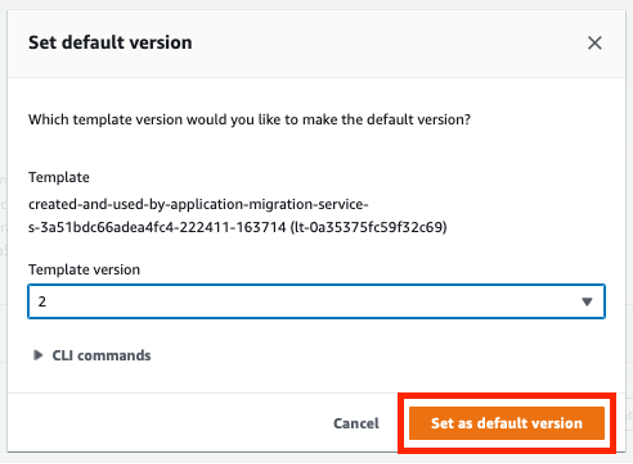The width and height of the screenshot is (633, 464).
Task: Cancel setting the default version
Action: (x=356, y=423)
